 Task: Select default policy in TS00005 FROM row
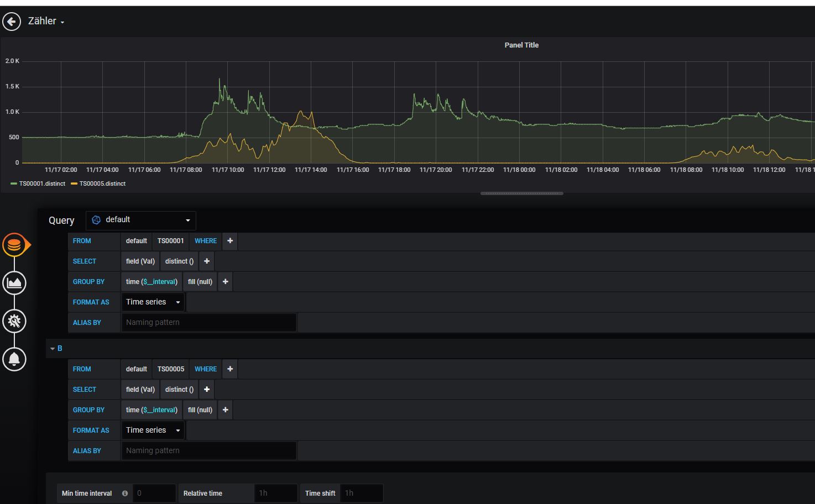(x=136, y=369)
